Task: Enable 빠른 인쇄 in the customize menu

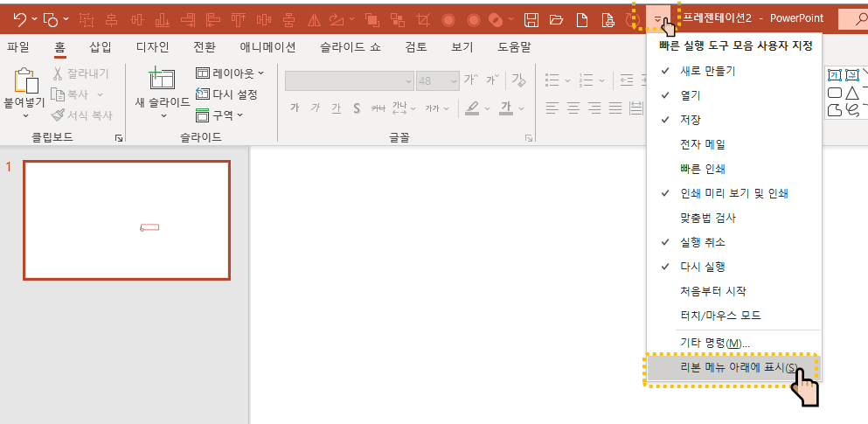Action: tap(734, 168)
